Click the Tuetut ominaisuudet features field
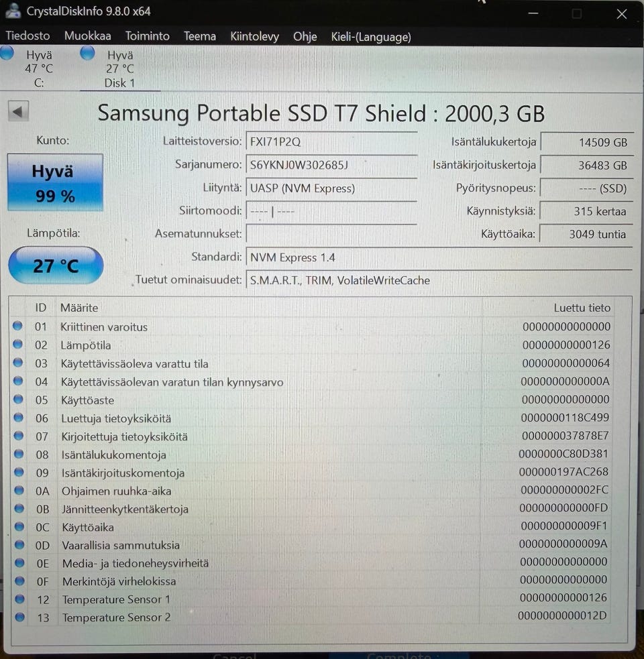 [x=439, y=280]
